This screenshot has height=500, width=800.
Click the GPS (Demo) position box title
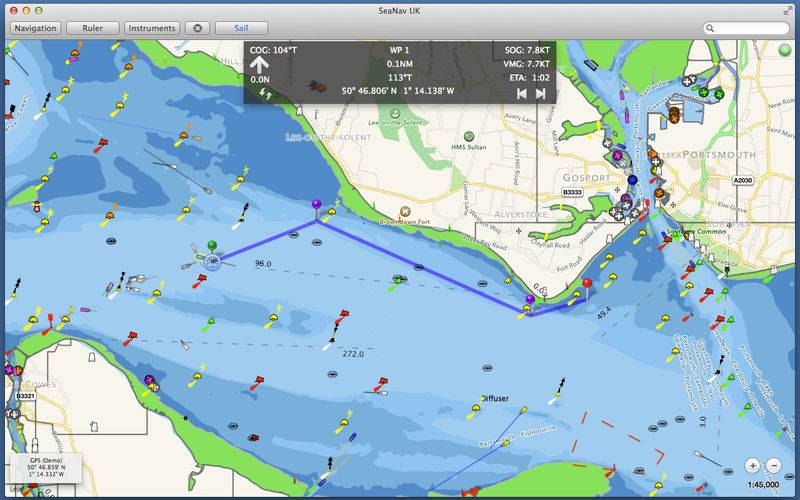[x=46, y=460]
